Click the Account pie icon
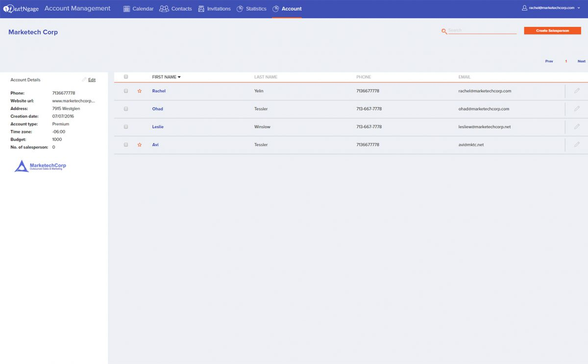588x364 pixels. click(276, 9)
